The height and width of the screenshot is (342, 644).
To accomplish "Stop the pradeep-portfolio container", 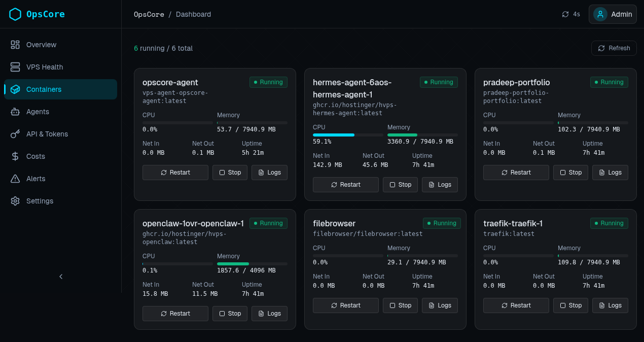I will pos(571,173).
